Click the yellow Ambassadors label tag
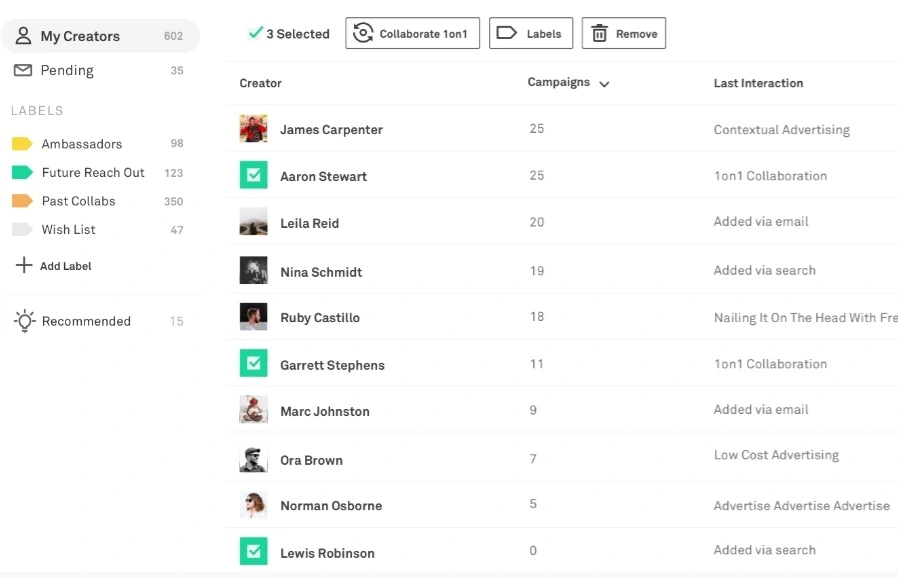 [x=22, y=143]
